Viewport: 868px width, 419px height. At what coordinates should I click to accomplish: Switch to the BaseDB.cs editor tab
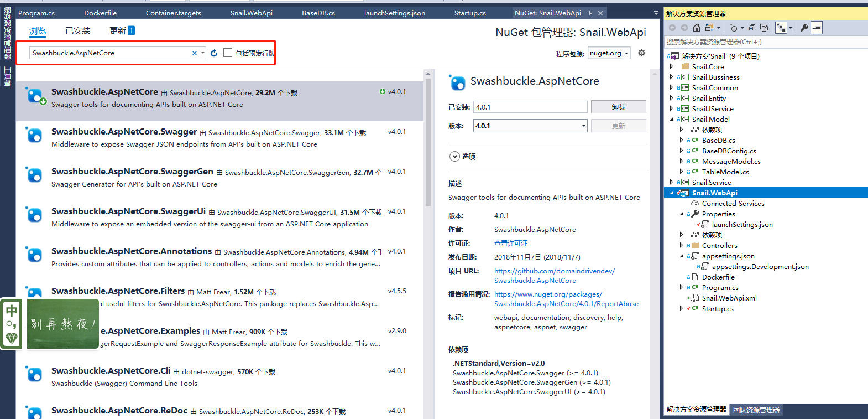[x=318, y=13]
